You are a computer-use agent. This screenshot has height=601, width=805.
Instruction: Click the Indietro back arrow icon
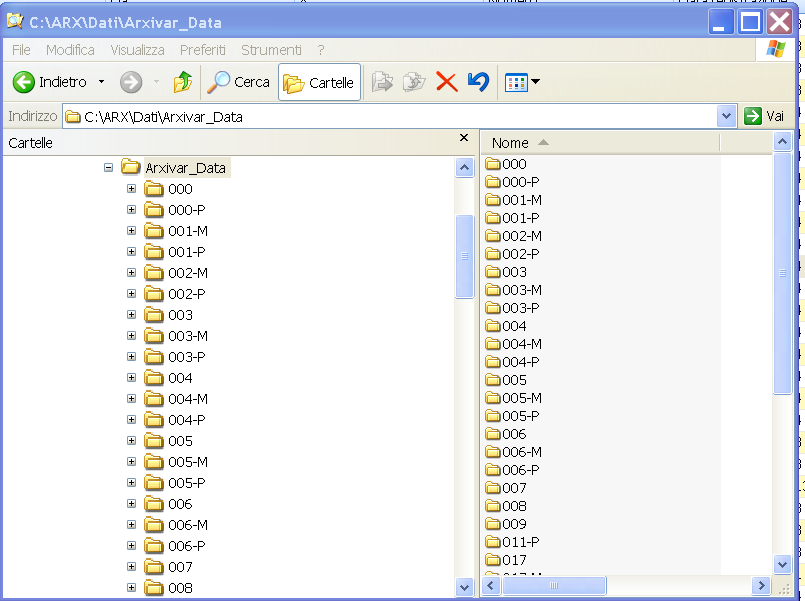pos(24,82)
